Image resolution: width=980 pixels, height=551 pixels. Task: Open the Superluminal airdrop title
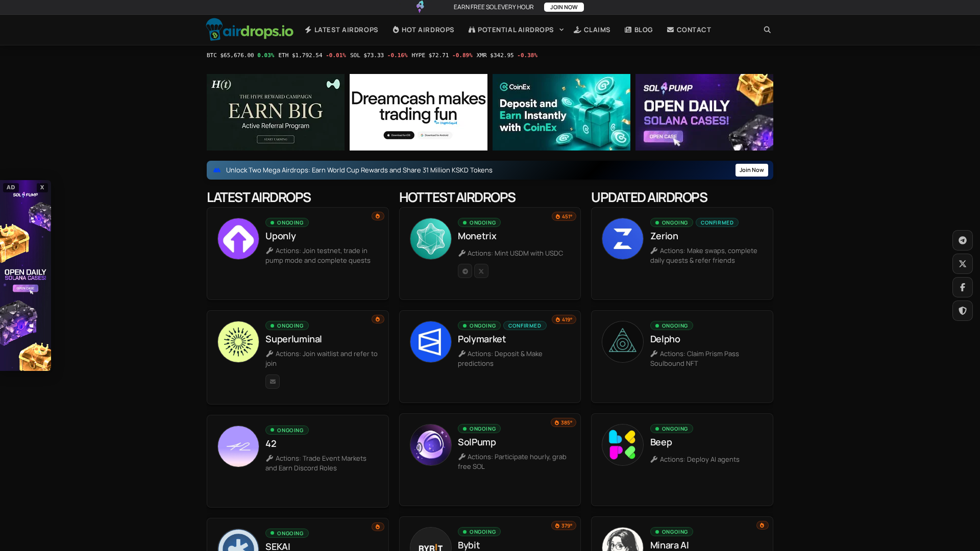pyautogui.click(x=293, y=339)
